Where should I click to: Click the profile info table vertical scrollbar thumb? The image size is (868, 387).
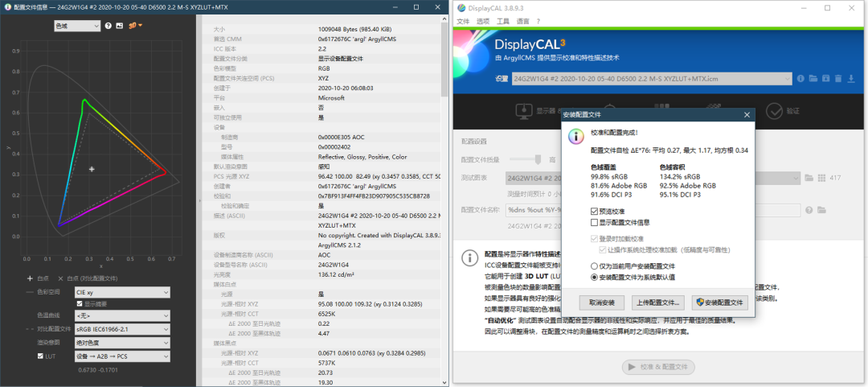click(444, 60)
